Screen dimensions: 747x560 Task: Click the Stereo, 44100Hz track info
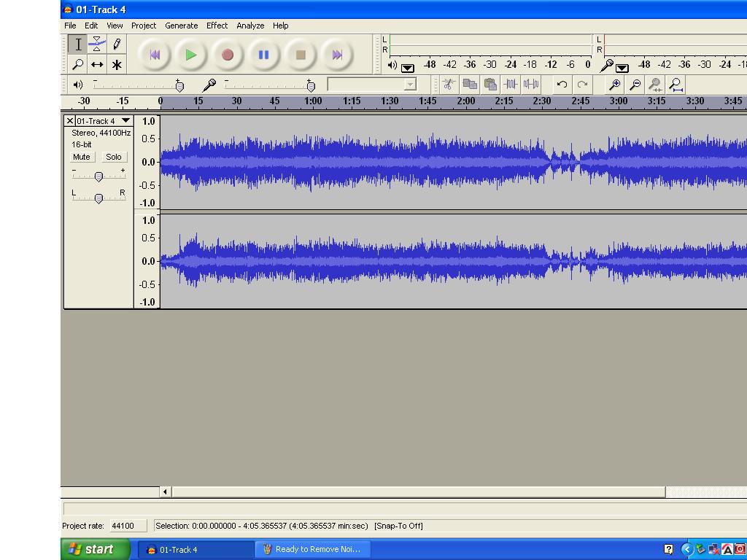(x=101, y=133)
